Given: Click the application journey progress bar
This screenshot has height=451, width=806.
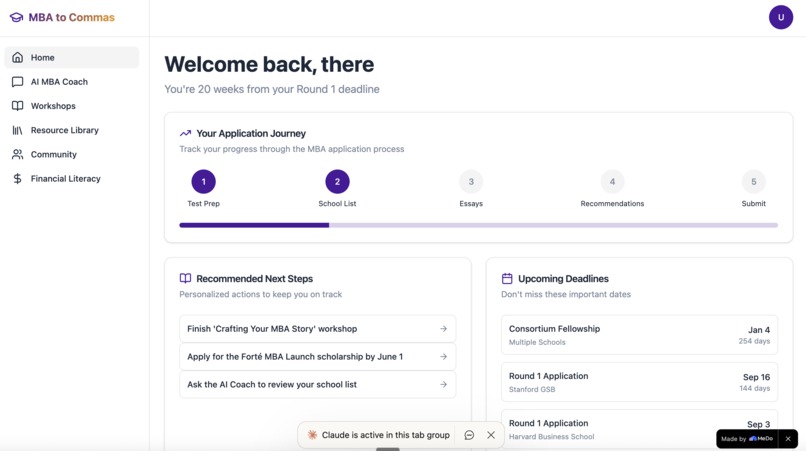Looking at the screenshot, I should click(479, 225).
